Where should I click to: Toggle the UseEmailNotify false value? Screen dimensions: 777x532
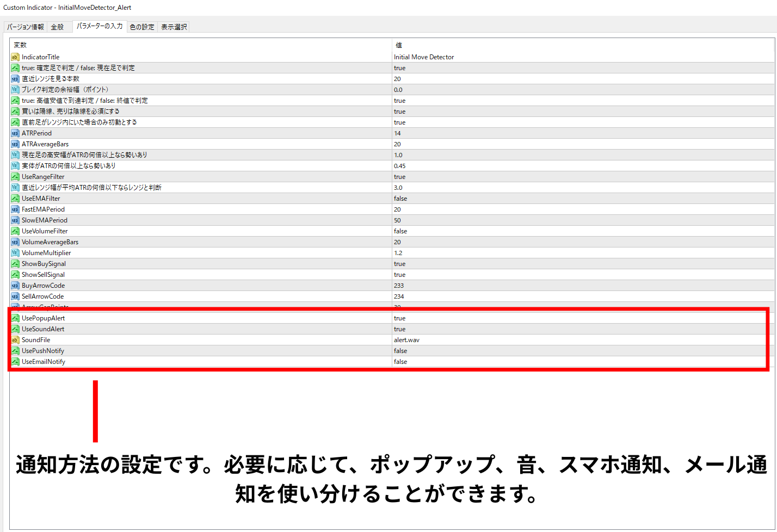pos(400,362)
